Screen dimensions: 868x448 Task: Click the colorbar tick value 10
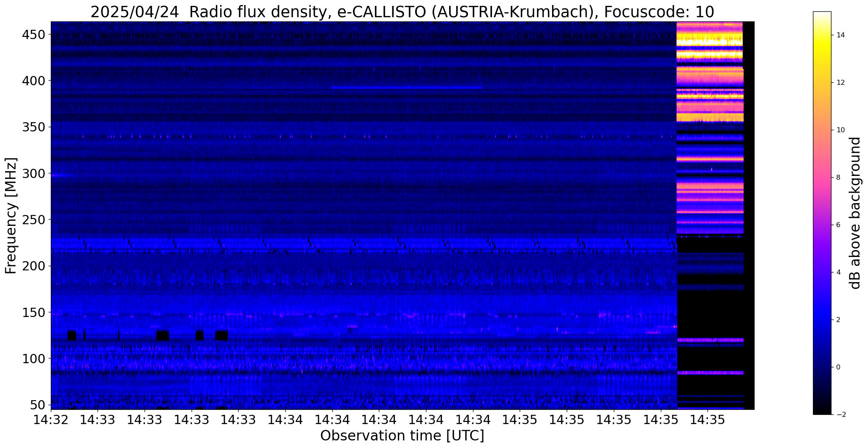[x=841, y=130]
